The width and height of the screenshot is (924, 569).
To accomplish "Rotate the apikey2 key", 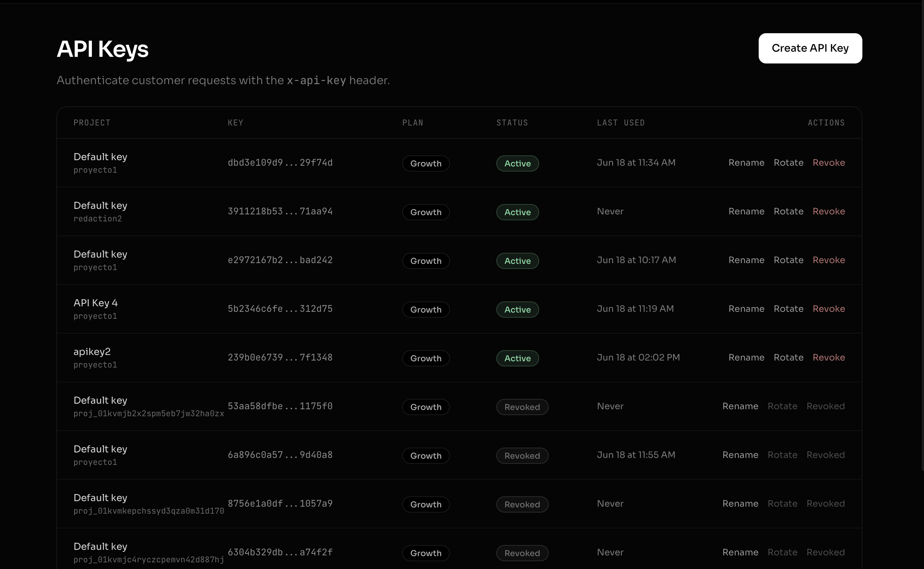I will coord(788,357).
